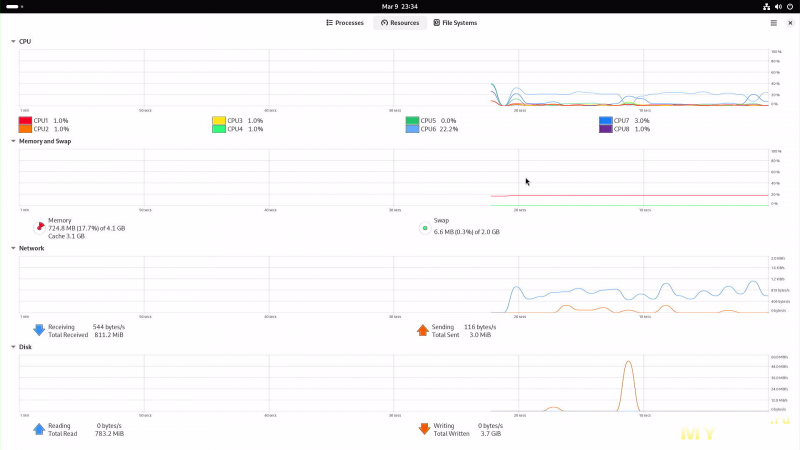Switch to the Processes tab

[x=345, y=22]
